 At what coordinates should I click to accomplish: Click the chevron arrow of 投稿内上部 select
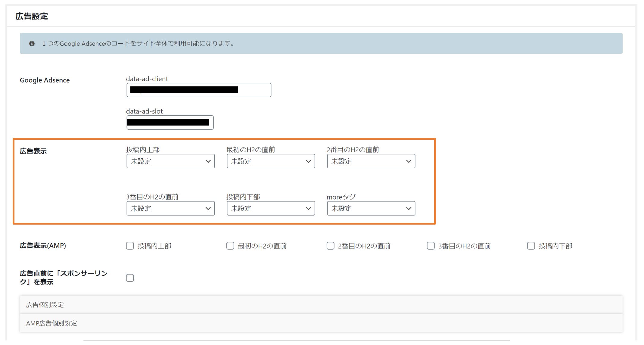point(208,161)
